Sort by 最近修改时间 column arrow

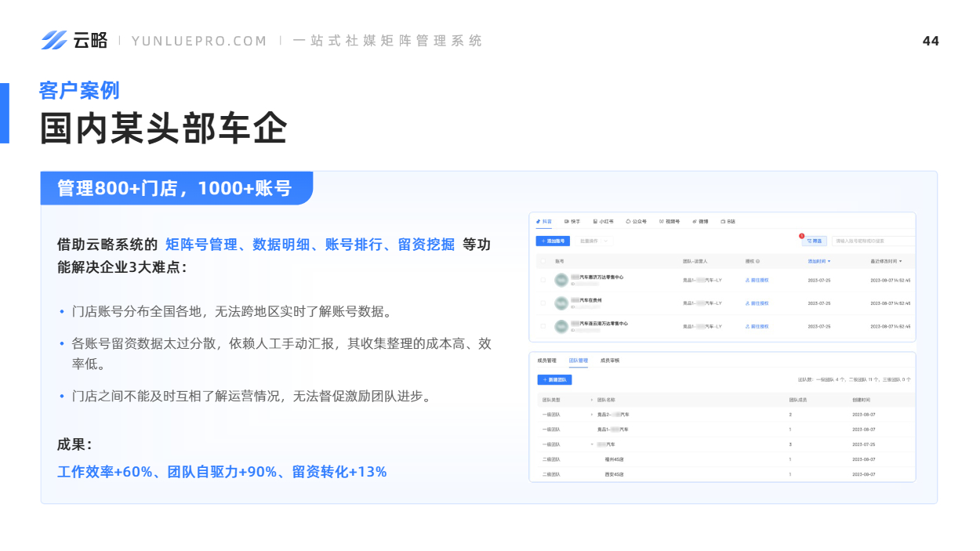coord(901,261)
